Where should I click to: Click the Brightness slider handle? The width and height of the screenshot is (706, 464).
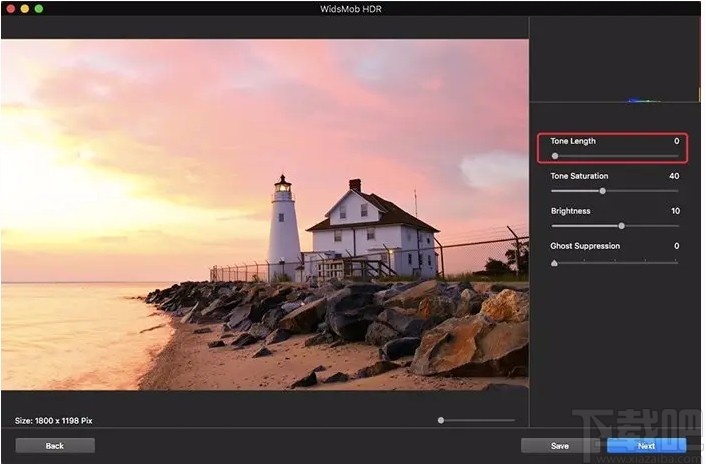tap(621, 226)
